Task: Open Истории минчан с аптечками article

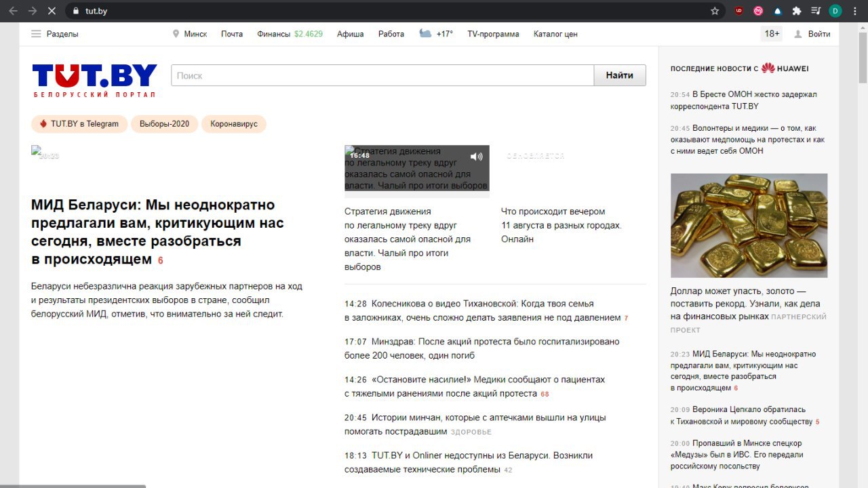Action: [475, 424]
